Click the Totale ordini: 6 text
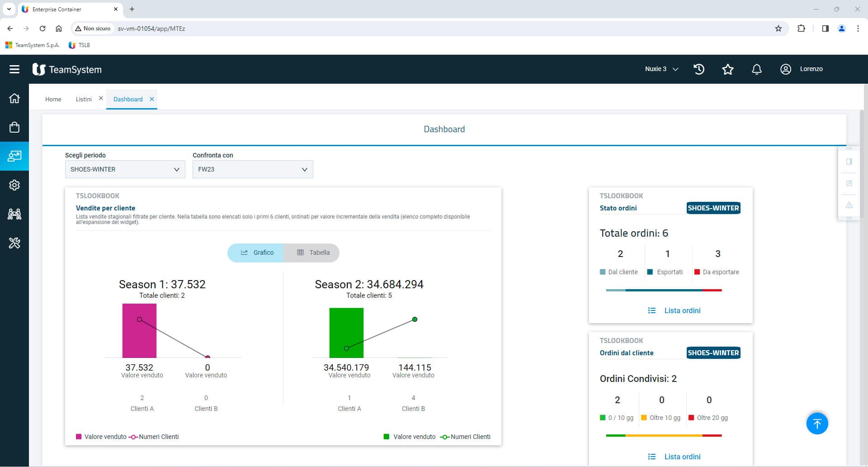 (634, 233)
